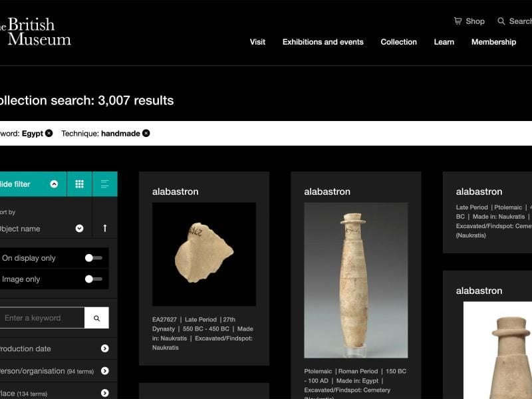Reverse sort order arrow
The width and height of the screenshot is (532, 399).
point(105,228)
